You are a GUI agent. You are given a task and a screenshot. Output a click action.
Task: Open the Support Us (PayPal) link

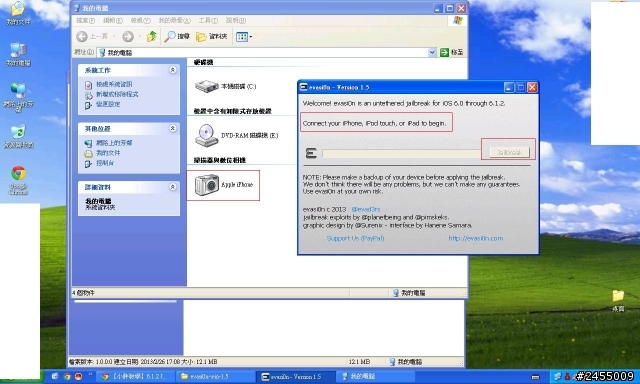(355, 238)
